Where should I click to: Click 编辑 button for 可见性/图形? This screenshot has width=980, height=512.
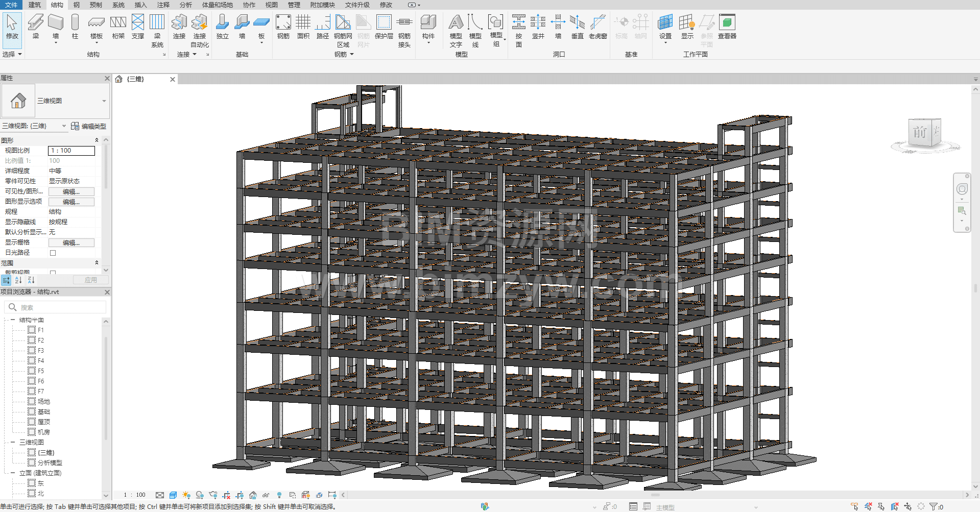tap(71, 191)
